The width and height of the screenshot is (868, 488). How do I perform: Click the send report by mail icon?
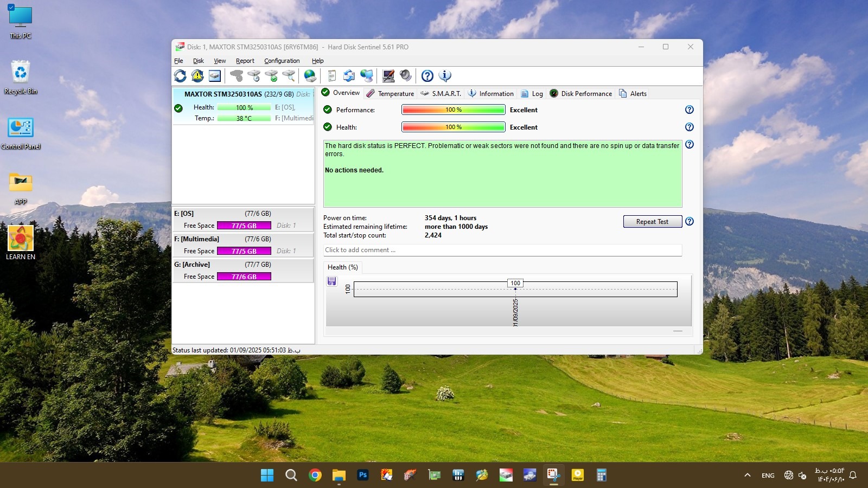tap(349, 76)
